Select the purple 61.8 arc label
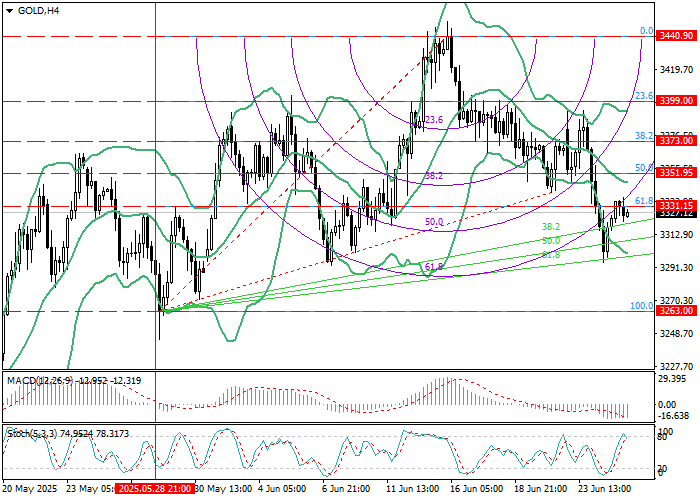 point(433,267)
